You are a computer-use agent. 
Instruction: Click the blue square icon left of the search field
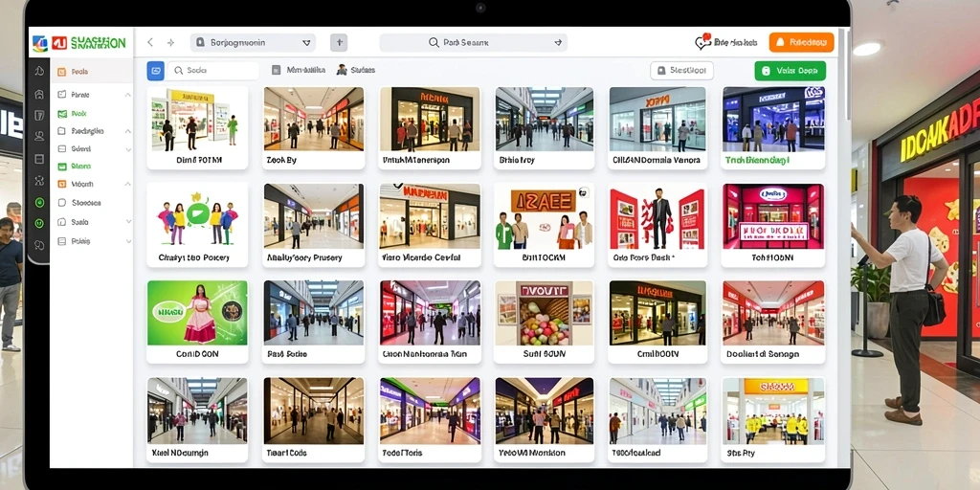pyautogui.click(x=156, y=71)
